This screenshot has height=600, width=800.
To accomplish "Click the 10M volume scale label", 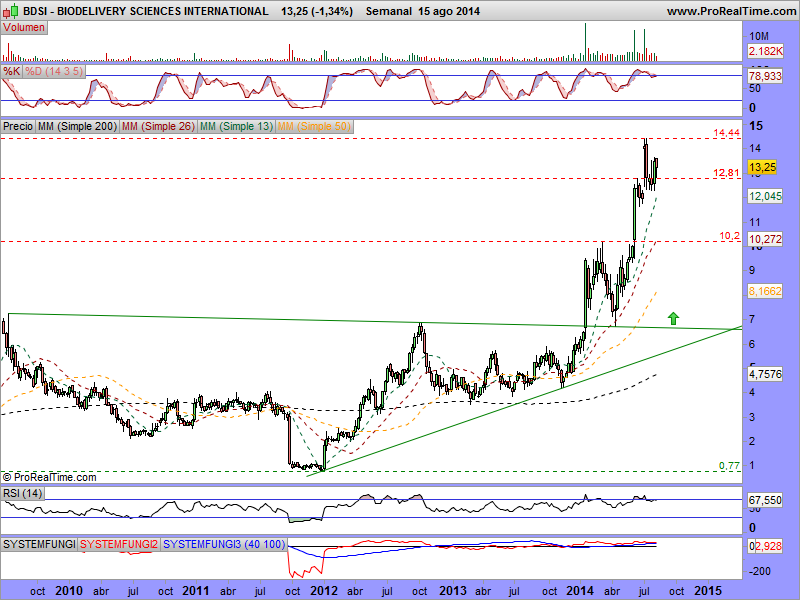I will [759, 36].
